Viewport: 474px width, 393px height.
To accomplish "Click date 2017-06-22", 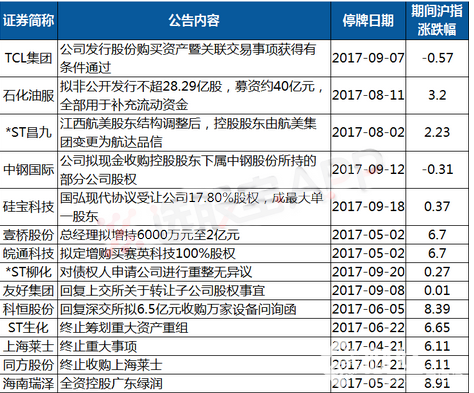I will coord(368,328).
